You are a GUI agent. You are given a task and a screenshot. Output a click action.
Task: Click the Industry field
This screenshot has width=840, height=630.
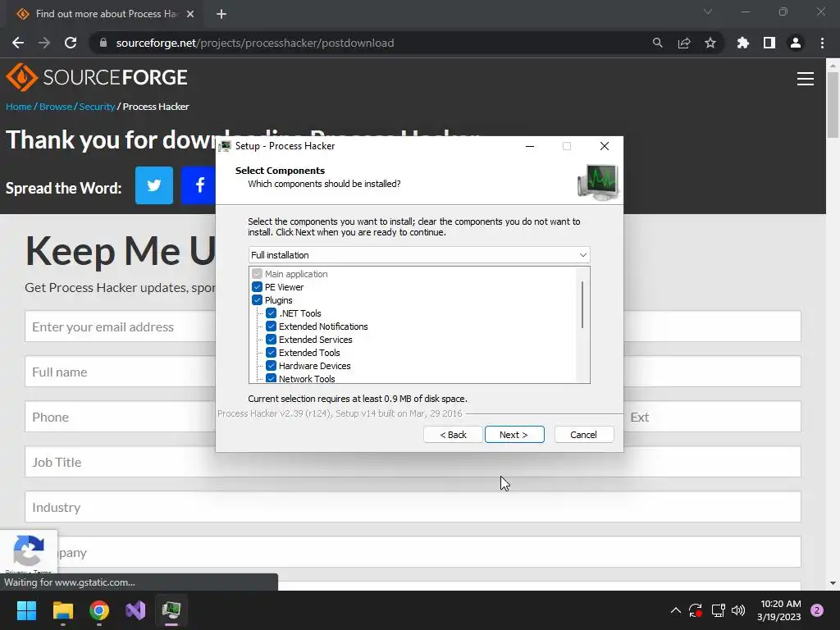pyautogui.click(x=413, y=506)
